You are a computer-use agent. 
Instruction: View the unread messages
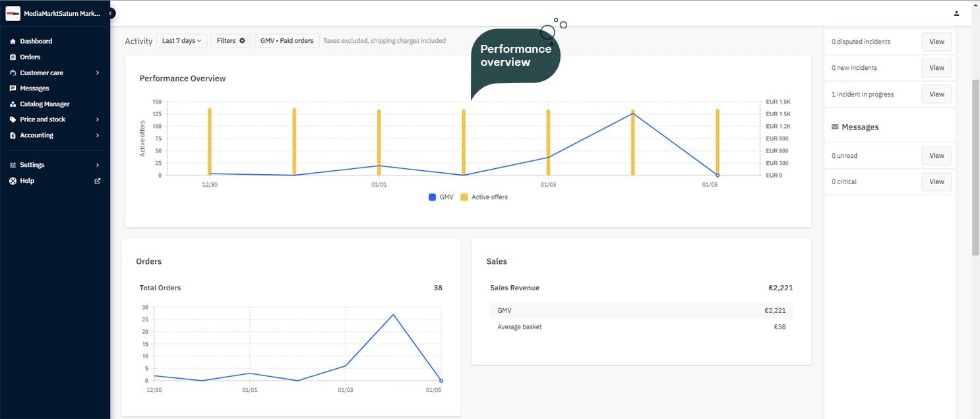point(936,156)
